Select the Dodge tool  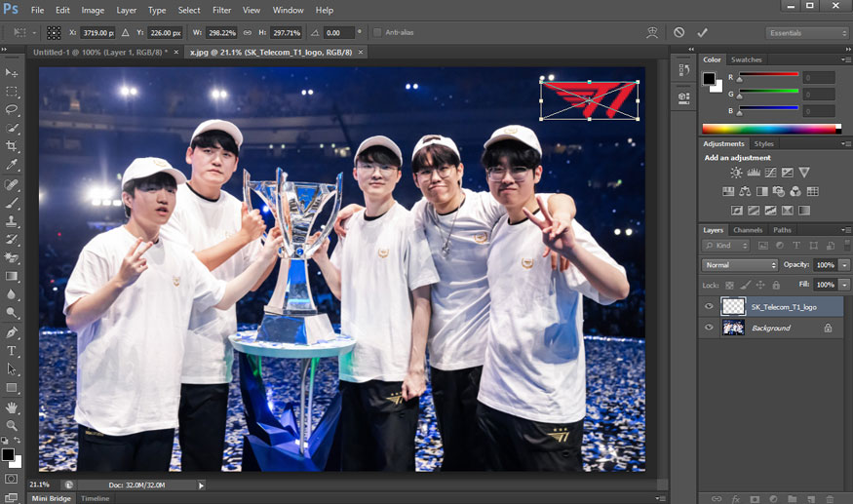(x=11, y=313)
